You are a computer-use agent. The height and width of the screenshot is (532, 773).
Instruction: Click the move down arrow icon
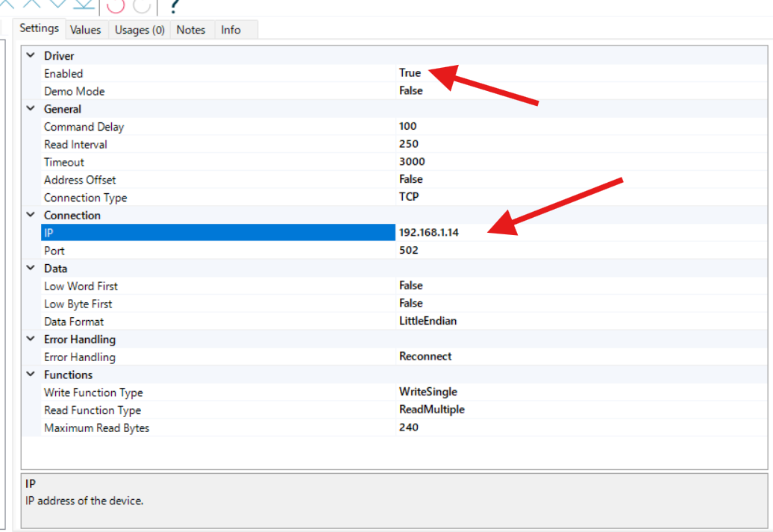pyautogui.click(x=57, y=4)
